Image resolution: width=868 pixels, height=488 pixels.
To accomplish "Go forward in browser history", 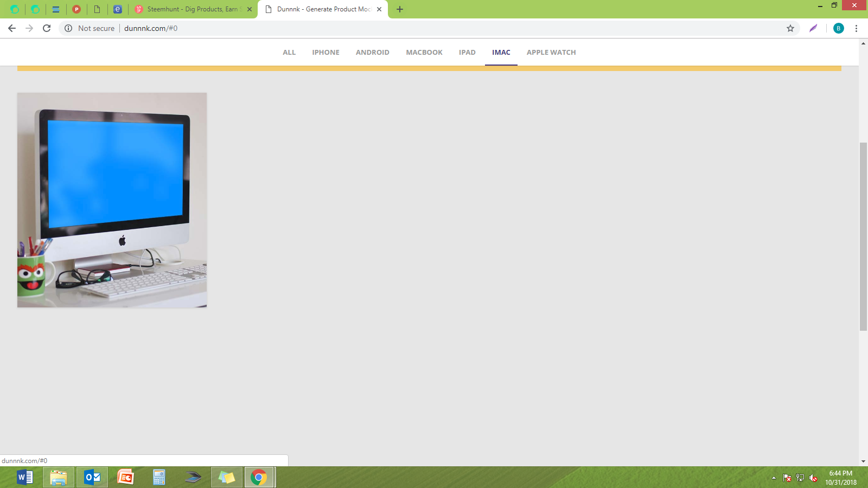I will pyautogui.click(x=29, y=28).
